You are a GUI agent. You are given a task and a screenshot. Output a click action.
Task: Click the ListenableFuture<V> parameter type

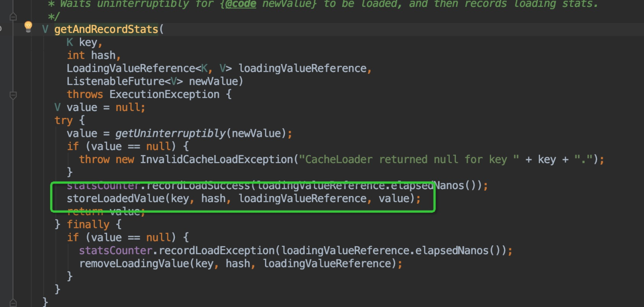point(125,82)
